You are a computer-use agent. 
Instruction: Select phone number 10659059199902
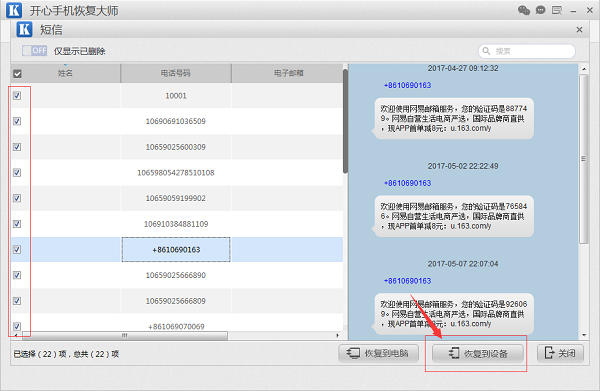pyautogui.click(x=176, y=198)
